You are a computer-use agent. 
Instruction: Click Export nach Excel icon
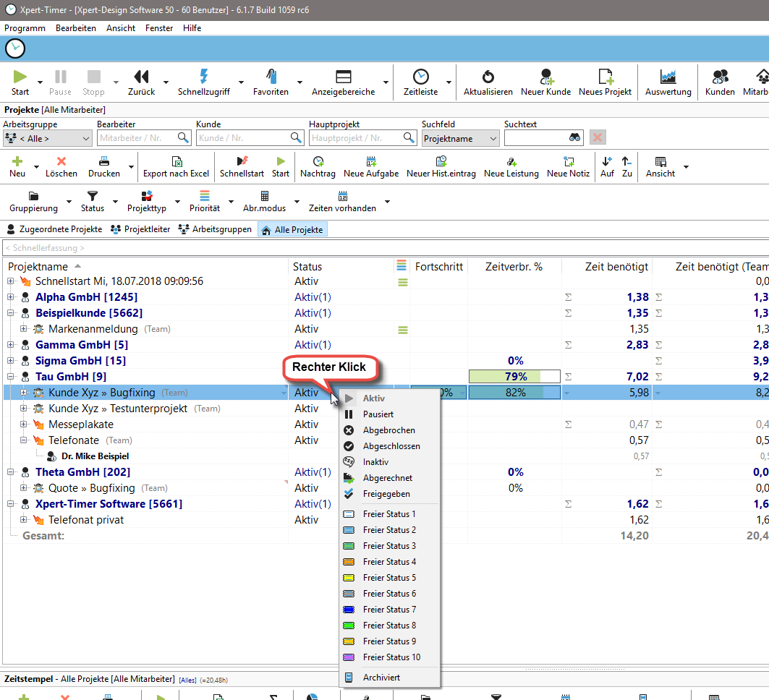176,161
